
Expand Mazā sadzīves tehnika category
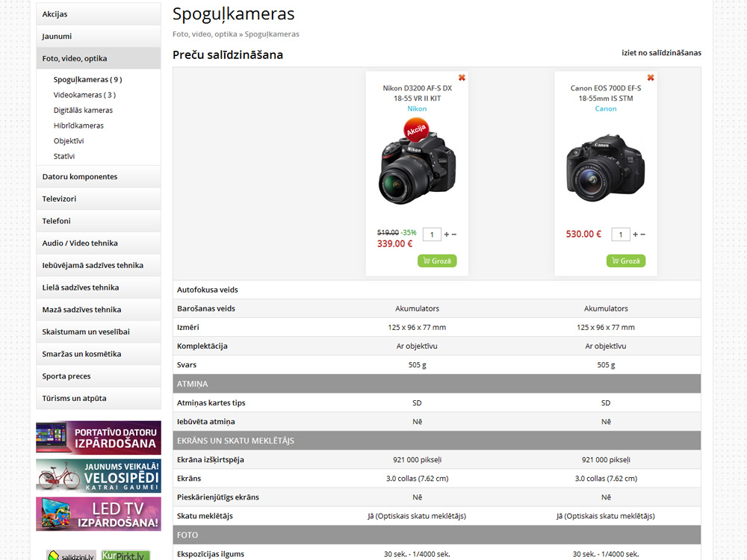click(98, 310)
